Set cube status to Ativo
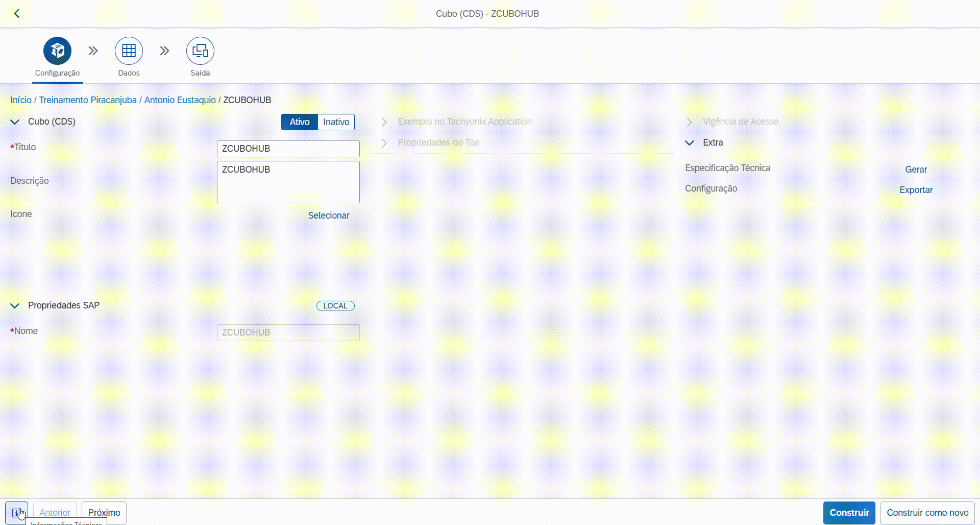This screenshot has width=980, height=525. (x=300, y=122)
